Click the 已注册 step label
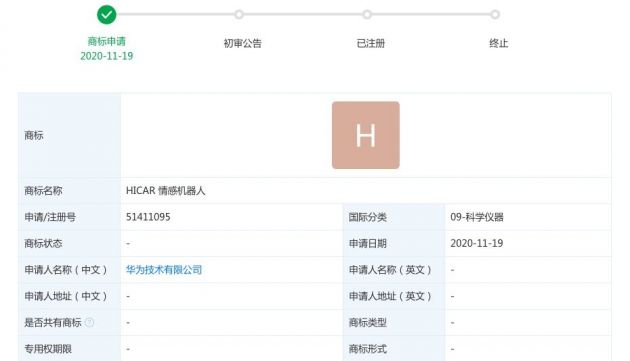This screenshot has height=361, width=630. (x=371, y=43)
